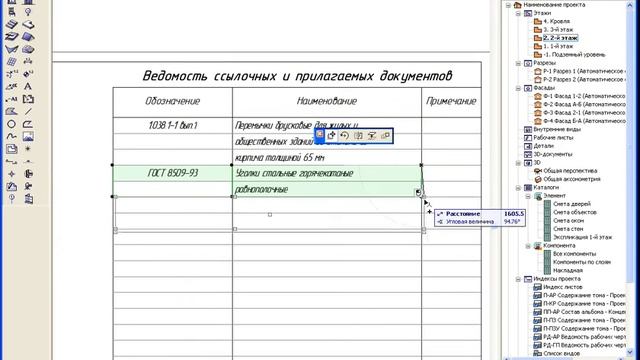Open ПП-АР Состав альбома index
Screen dimensions: 640x360
click(x=584, y=312)
